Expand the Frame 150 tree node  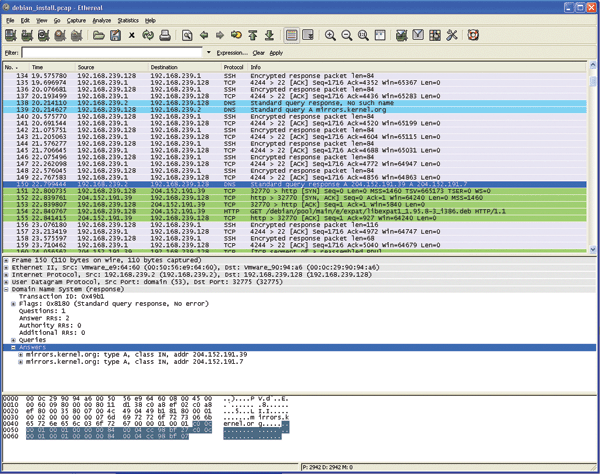coord(6,259)
